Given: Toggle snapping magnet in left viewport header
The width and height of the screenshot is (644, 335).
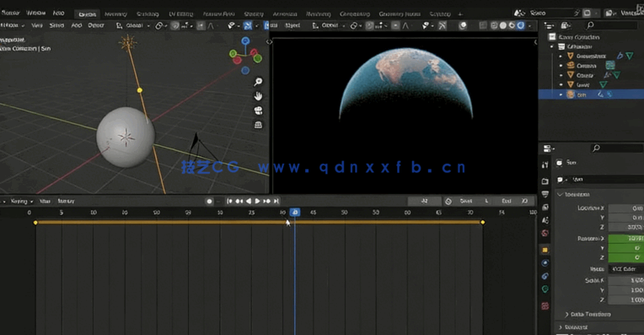Looking at the screenshot, I should point(175,26).
